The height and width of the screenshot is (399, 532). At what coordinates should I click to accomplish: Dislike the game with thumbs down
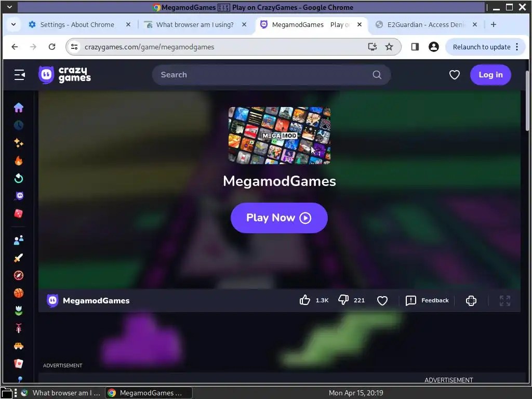click(343, 300)
